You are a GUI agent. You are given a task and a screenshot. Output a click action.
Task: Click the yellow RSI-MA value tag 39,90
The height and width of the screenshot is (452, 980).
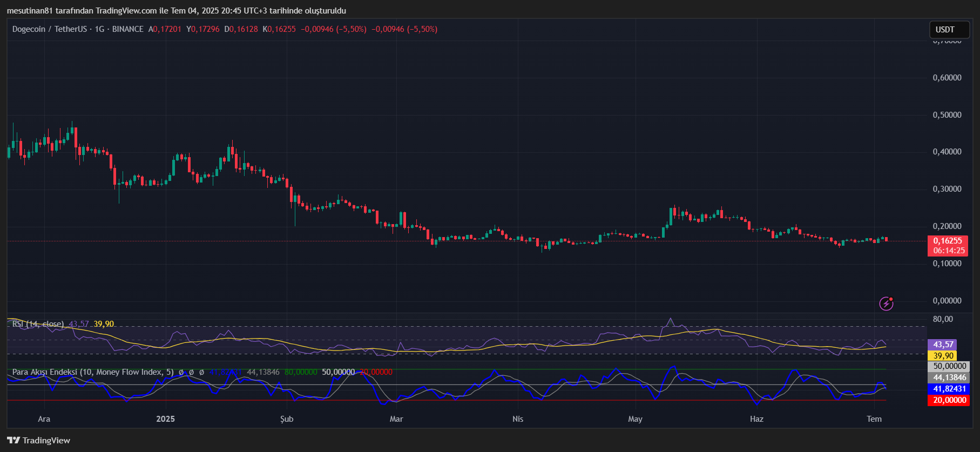942,355
